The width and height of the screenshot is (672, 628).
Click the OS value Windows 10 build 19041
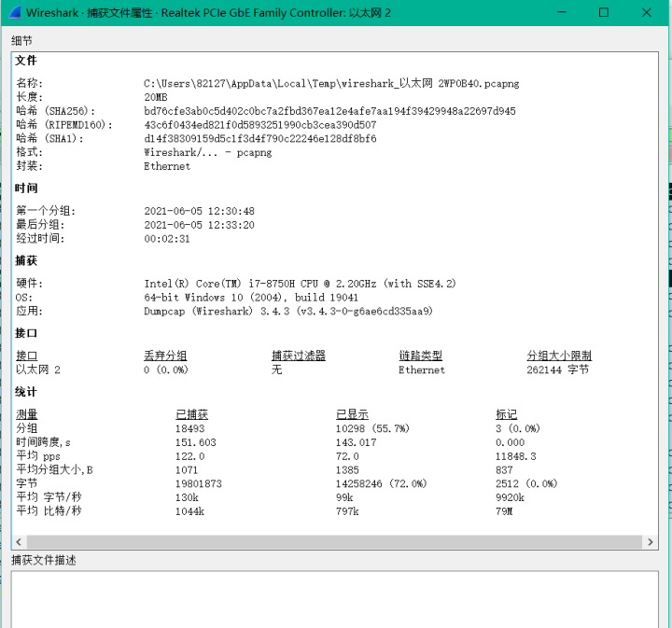251,298
